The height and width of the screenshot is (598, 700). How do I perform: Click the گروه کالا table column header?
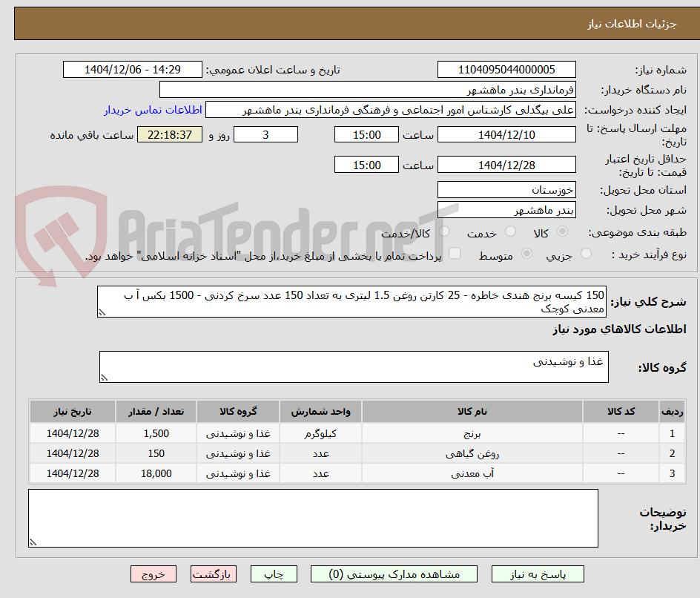pos(238,411)
